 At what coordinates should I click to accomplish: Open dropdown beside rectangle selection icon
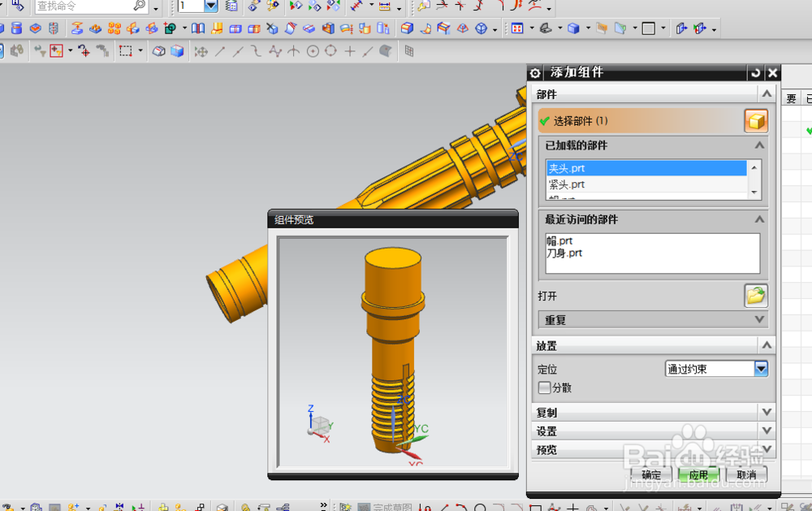coord(140,51)
